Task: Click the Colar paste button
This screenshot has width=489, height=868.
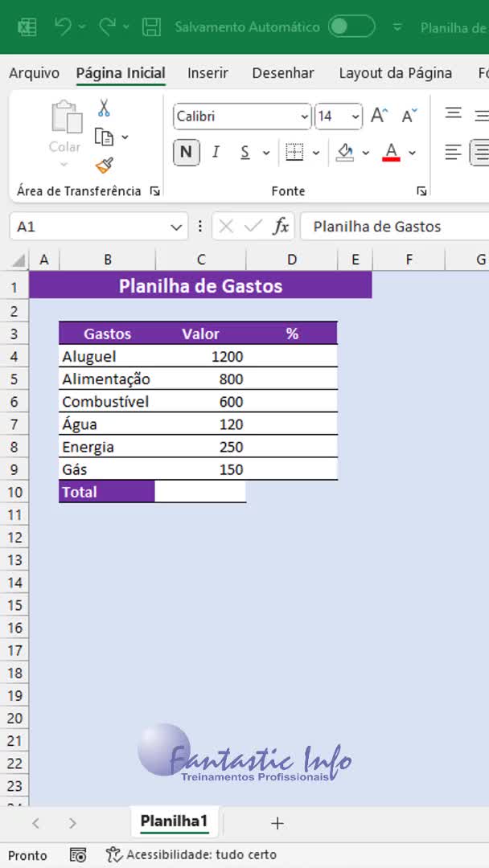Action: click(65, 126)
